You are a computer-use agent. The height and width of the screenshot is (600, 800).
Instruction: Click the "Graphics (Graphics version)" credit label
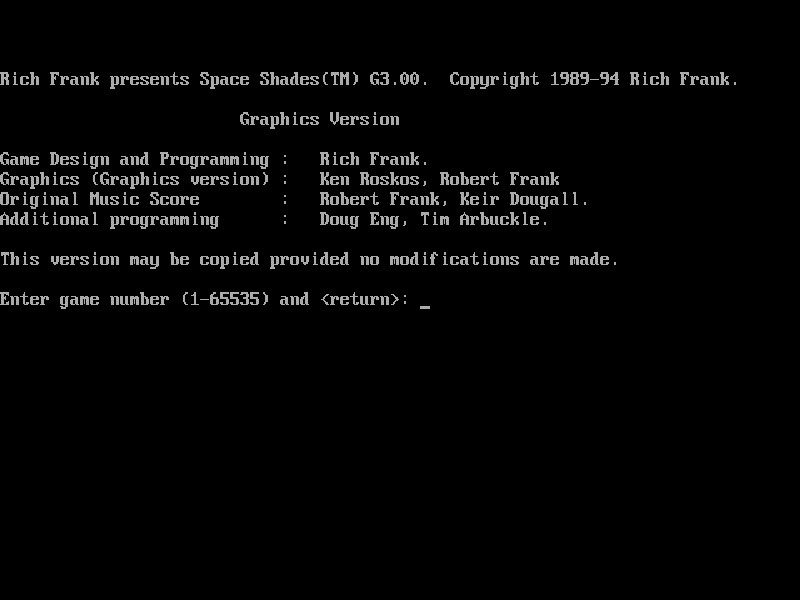point(134,179)
